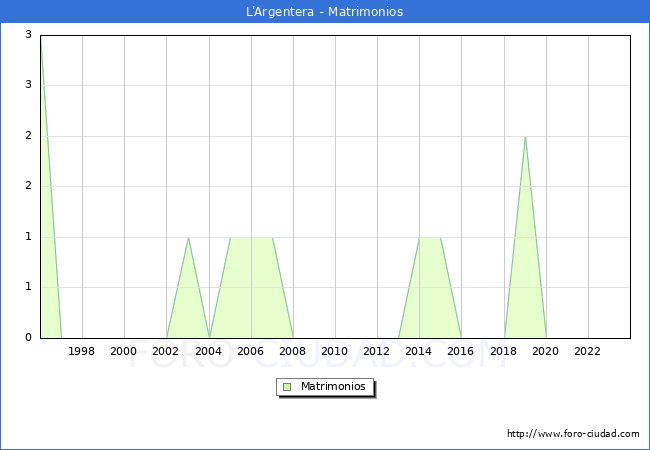Click the 2003 peak of the chart
This screenshot has width=650, height=450.
click(188, 238)
